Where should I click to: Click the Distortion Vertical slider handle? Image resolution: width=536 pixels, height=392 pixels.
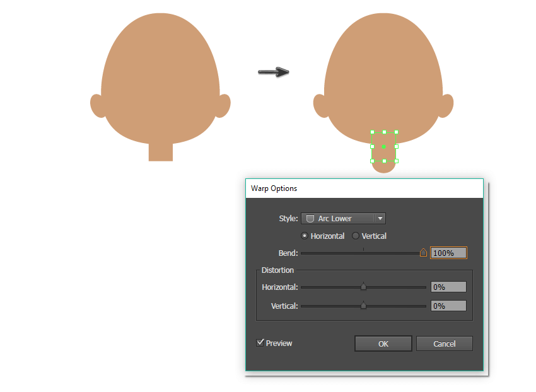pos(363,306)
